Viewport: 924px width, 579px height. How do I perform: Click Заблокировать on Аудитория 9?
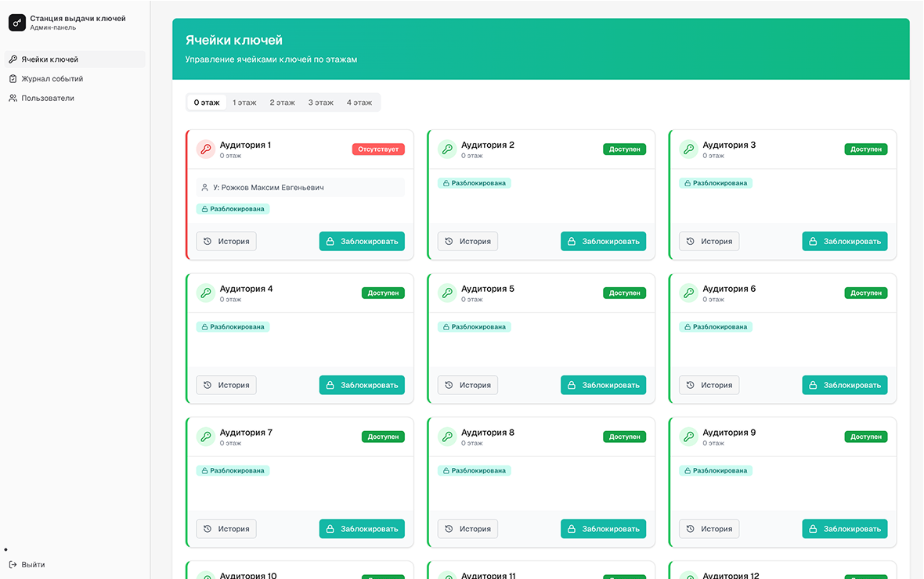pyautogui.click(x=844, y=528)
